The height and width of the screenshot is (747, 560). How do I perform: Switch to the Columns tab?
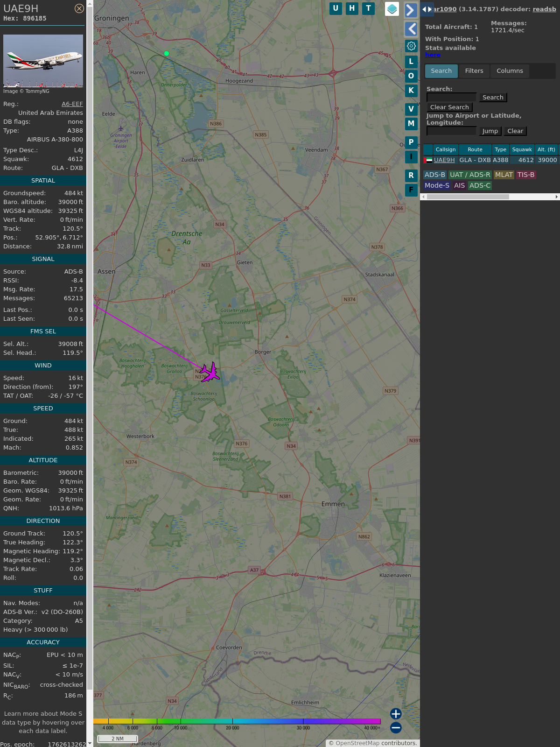click(x=510, y=71)
